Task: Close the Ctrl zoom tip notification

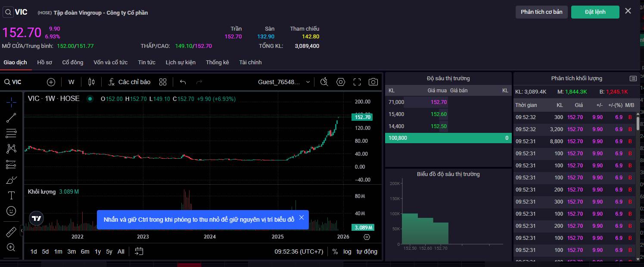Action: click(302, 217)
